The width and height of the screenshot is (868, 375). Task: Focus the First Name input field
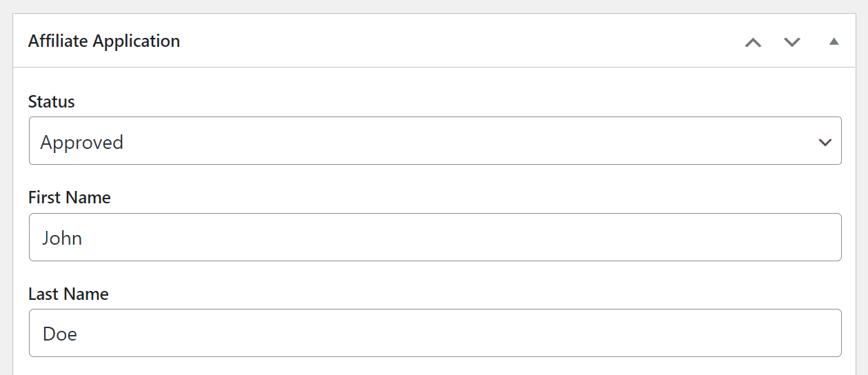(435, 237)
